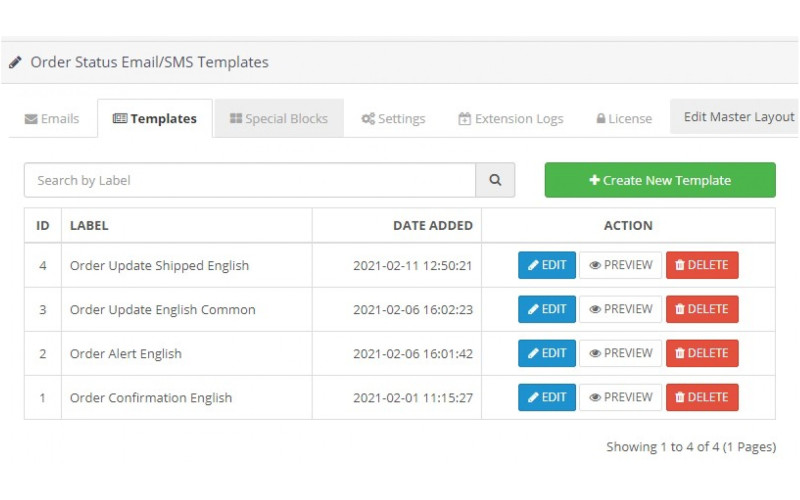Click ID cell 1 in the table
This screenshot has height=500, width=800.
[43, 398]
